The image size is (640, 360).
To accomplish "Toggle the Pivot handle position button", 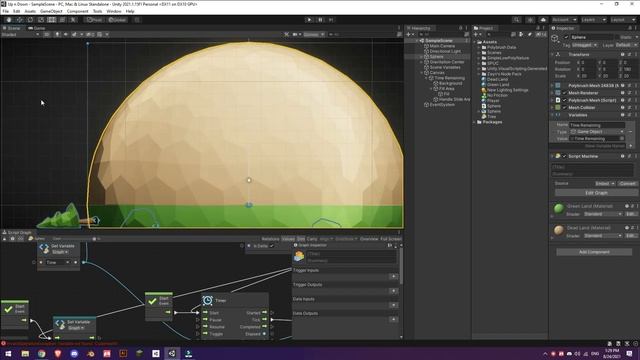I will point(94,20).
